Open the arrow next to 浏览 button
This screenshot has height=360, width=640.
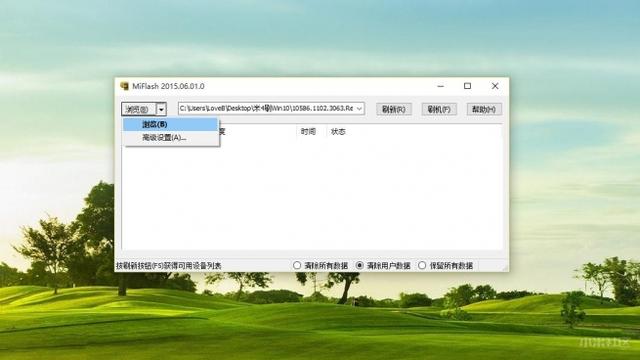[162, 109]
